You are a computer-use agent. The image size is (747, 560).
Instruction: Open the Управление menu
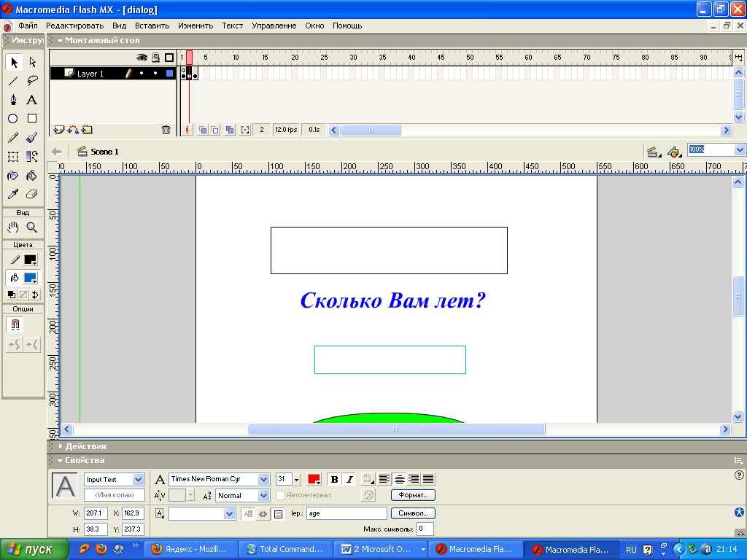[x=274, y=26]
